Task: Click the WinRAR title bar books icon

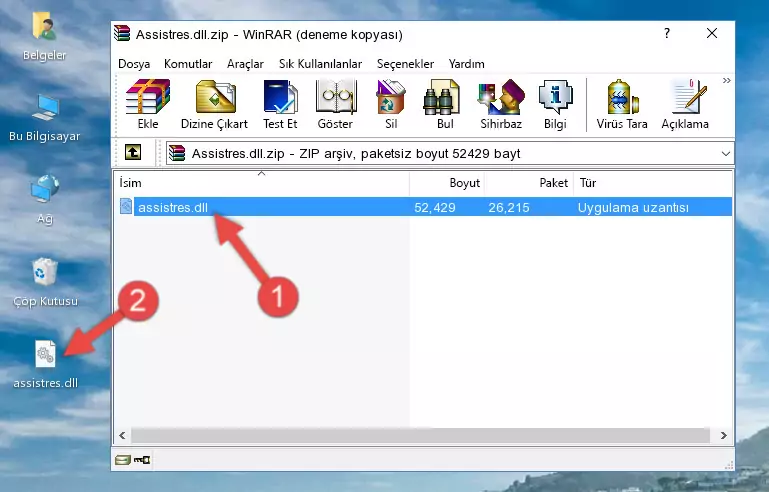Action: 122,33
